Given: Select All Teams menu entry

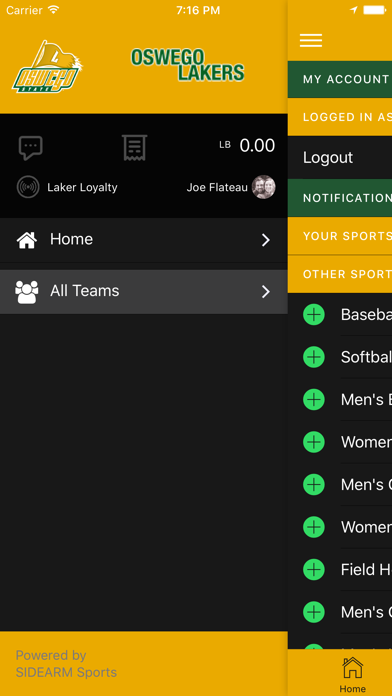Looking at the screenshot, I should (144, 292).
